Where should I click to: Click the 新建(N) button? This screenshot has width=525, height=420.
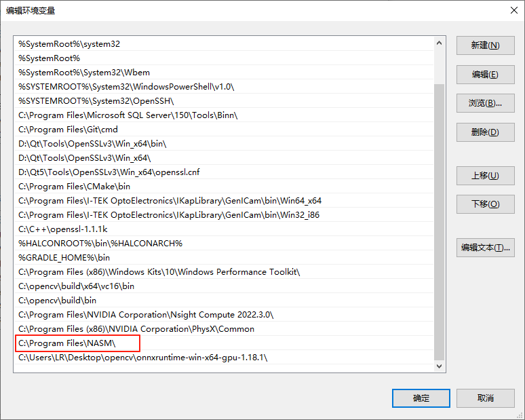[x=485, y=45]
